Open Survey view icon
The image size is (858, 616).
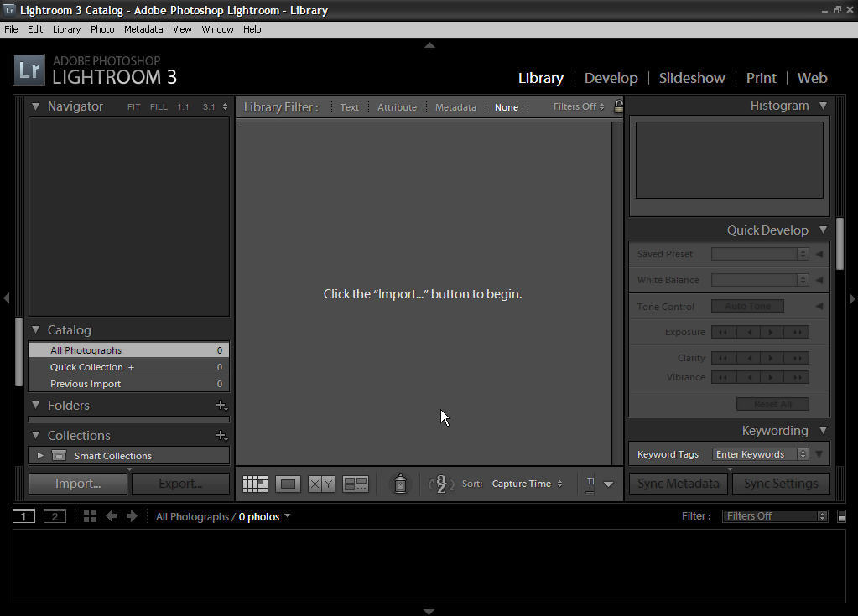[355, 484]
